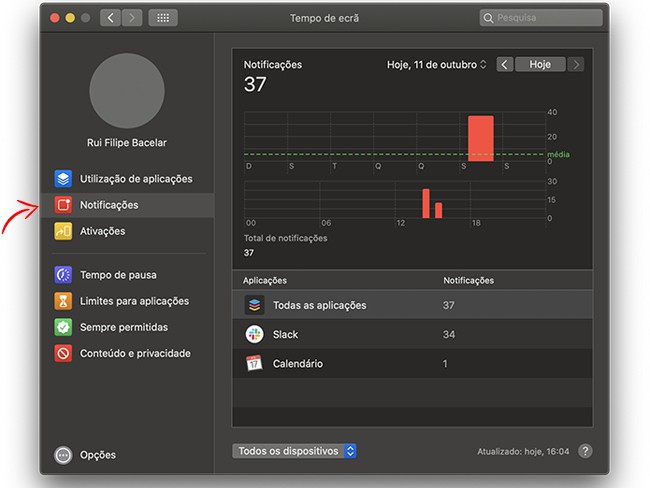The height and width of the screenshot is (488, 650).
Task: Show all preferences with grid button
Action: coord(163,18)
